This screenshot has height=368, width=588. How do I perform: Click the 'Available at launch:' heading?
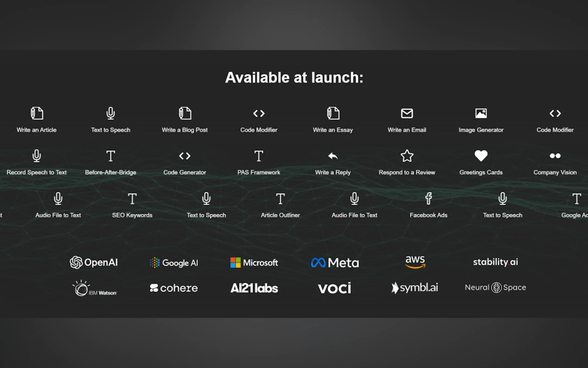click(294, 78)
